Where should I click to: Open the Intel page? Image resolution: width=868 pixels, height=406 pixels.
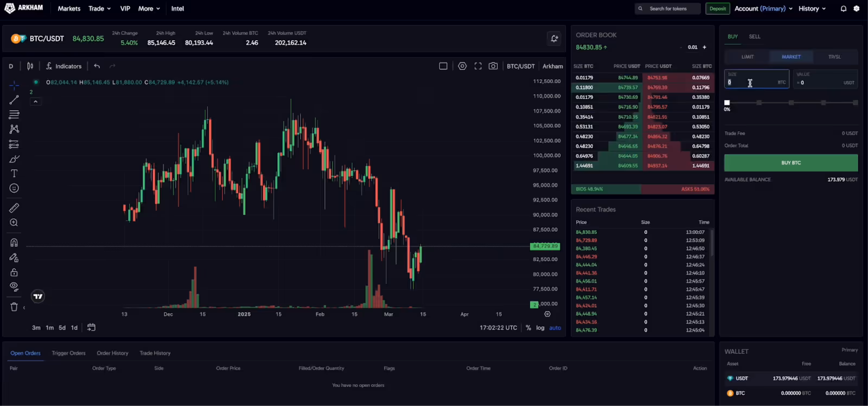(177, 9)
